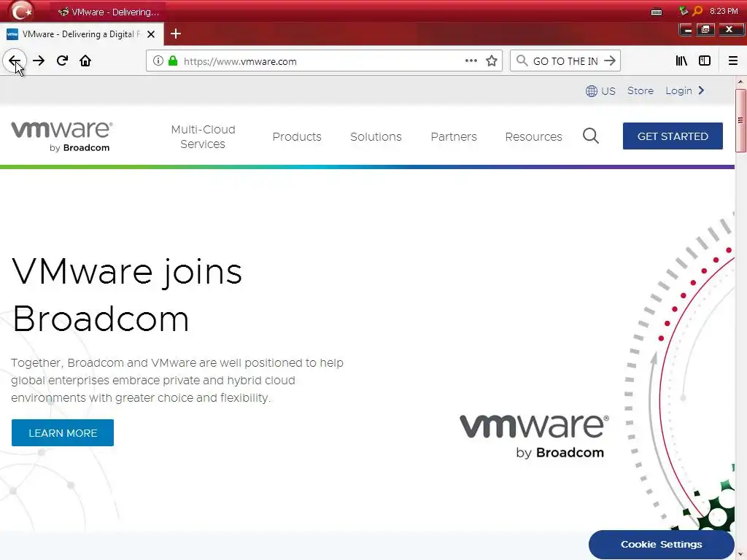Open the Resources menu
Image resolution: width=747 pixels, height=560 pixels.
pos(533,136)
